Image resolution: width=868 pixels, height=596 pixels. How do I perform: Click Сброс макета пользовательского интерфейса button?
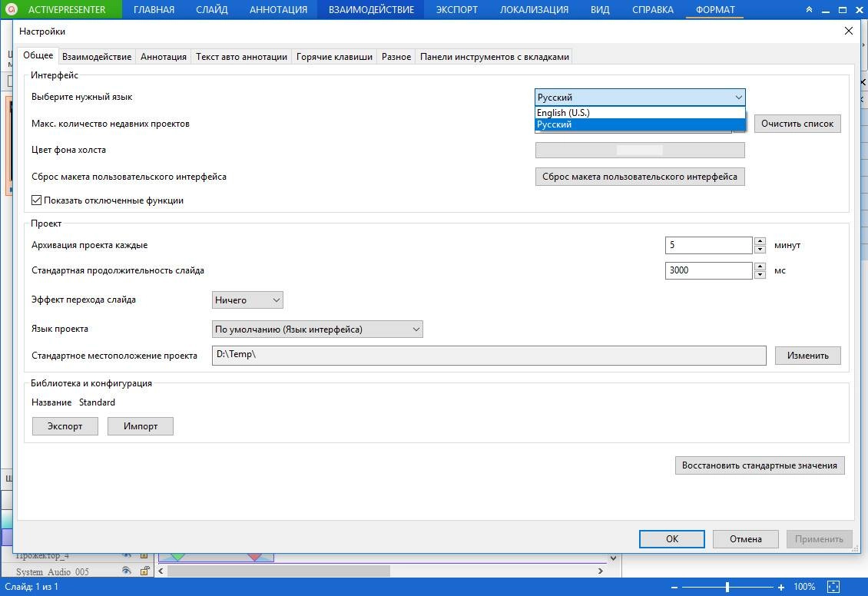tap(640, 177)
